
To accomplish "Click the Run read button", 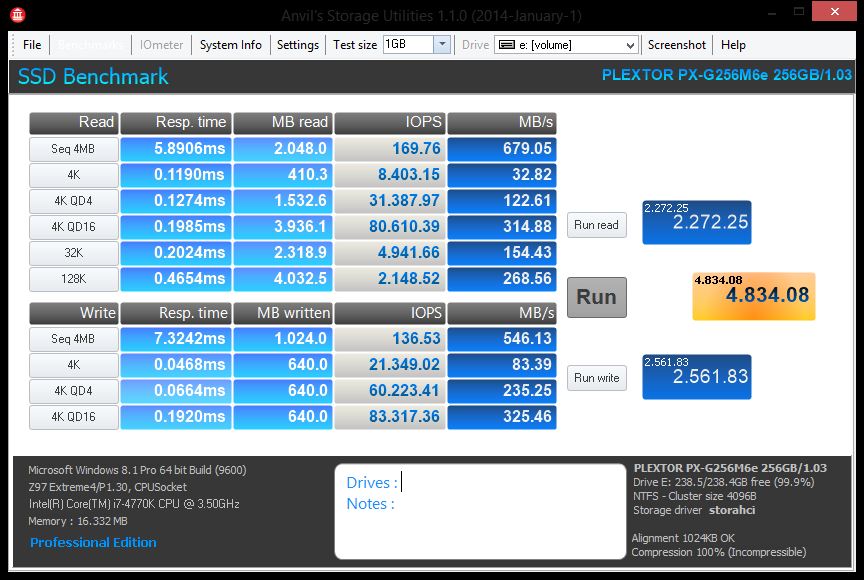I will click(x=597, y=225).
